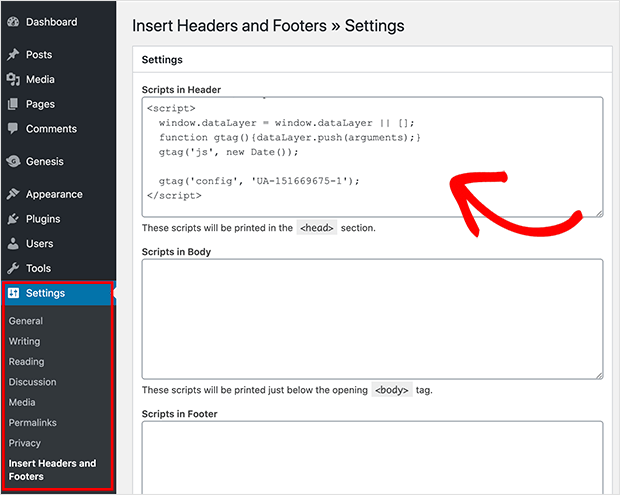Click the Media library icon in sidebar
This screenshot has height=495, width=620.
pyautogui.click(x=13, y=79)
